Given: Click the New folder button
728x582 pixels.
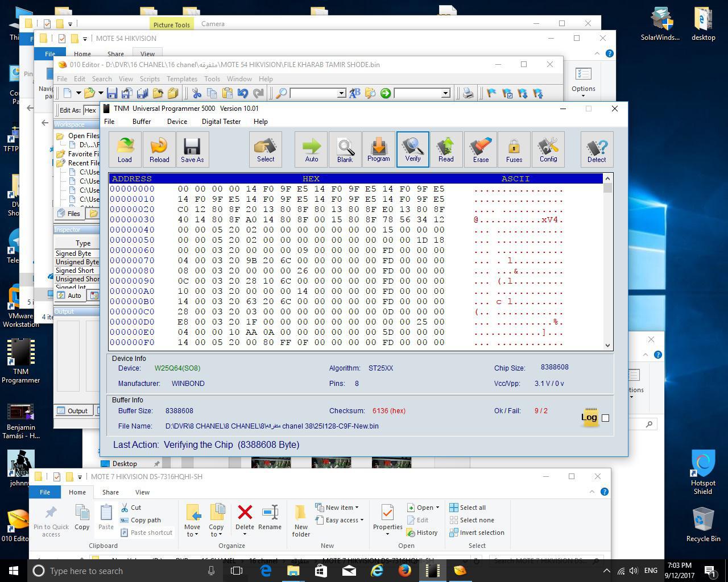Looking at the screenshot, I should pos(301,521).
